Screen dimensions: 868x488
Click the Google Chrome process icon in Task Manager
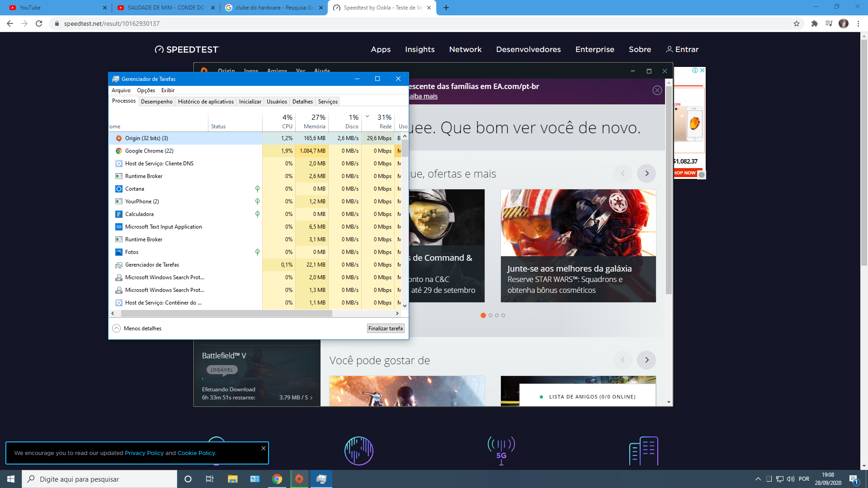pyautogui.click(x=118, y=151)
